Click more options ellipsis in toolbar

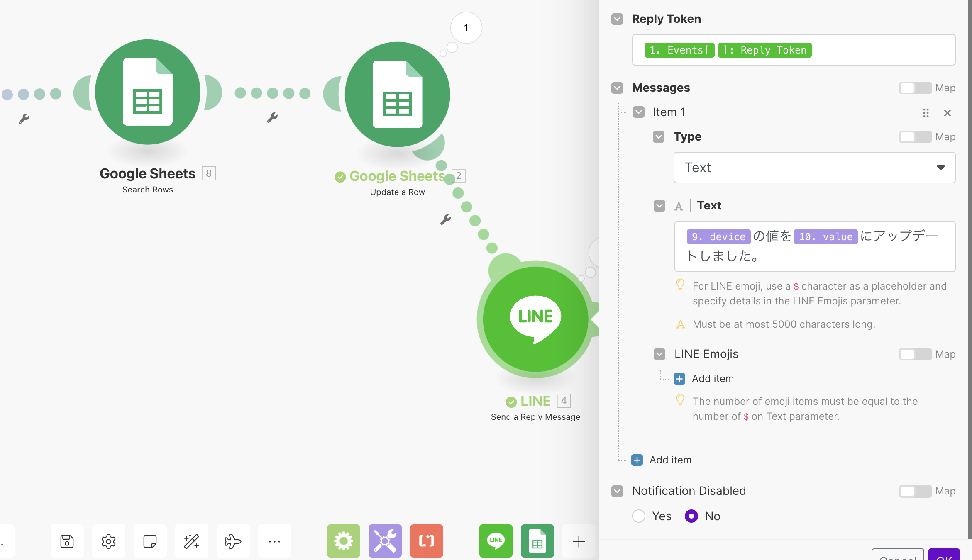274,541
